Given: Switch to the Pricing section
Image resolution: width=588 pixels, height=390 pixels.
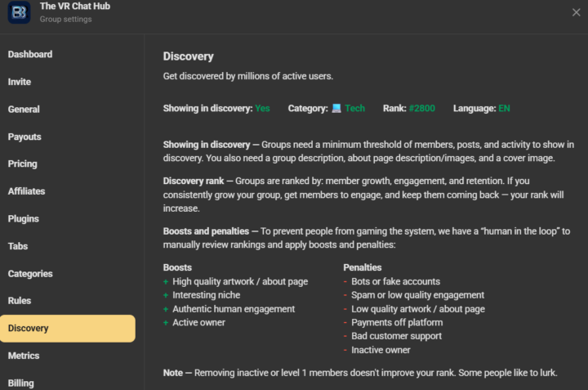Looking at the screenshot, I should click(x=23, y=164).
